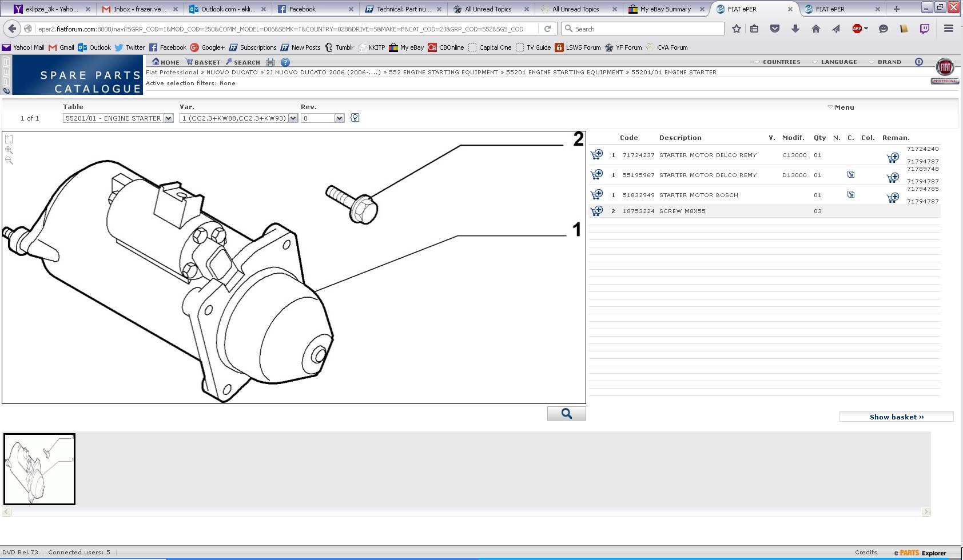Switch to the second FIAT ePER tab
Screen dimensions: 963x560
842,9
